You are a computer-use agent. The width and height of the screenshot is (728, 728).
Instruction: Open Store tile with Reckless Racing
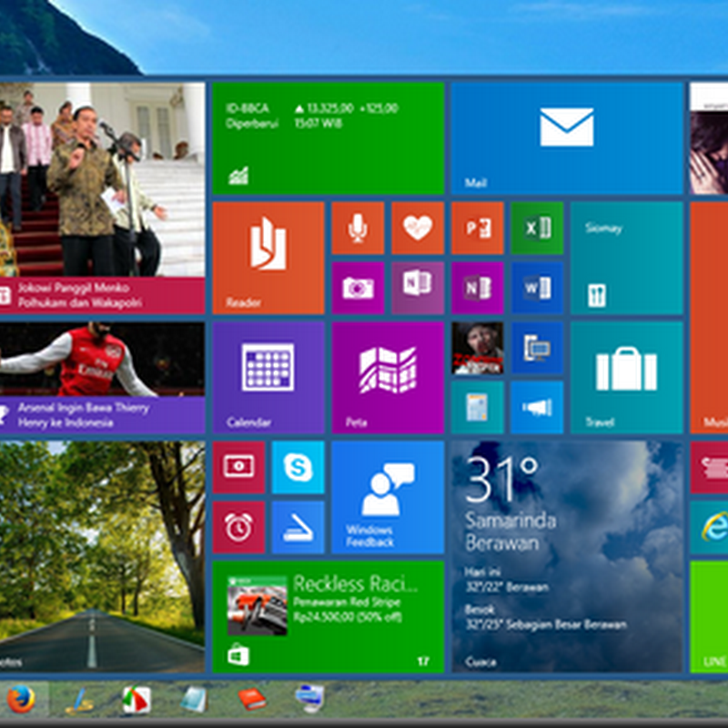click(328, 617)
